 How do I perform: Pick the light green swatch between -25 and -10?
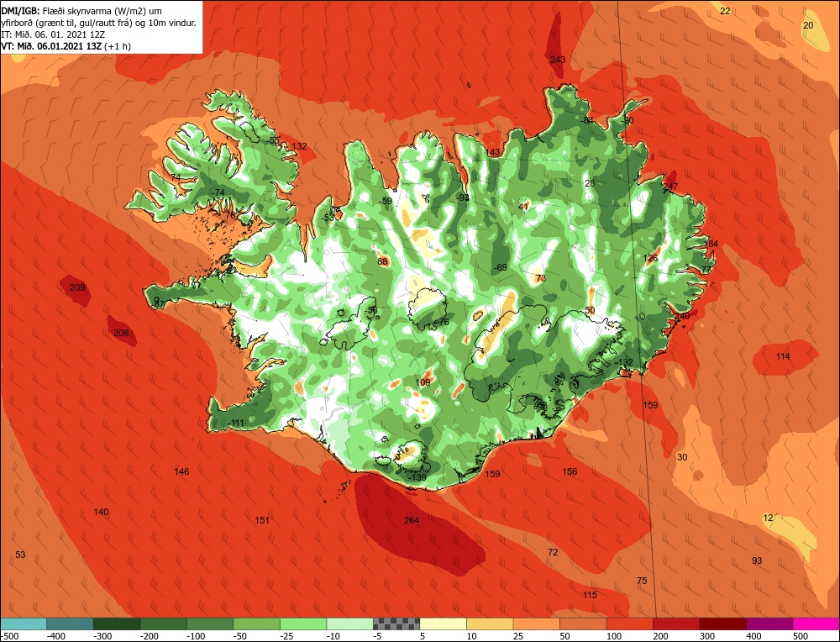[x=303, y=624]
